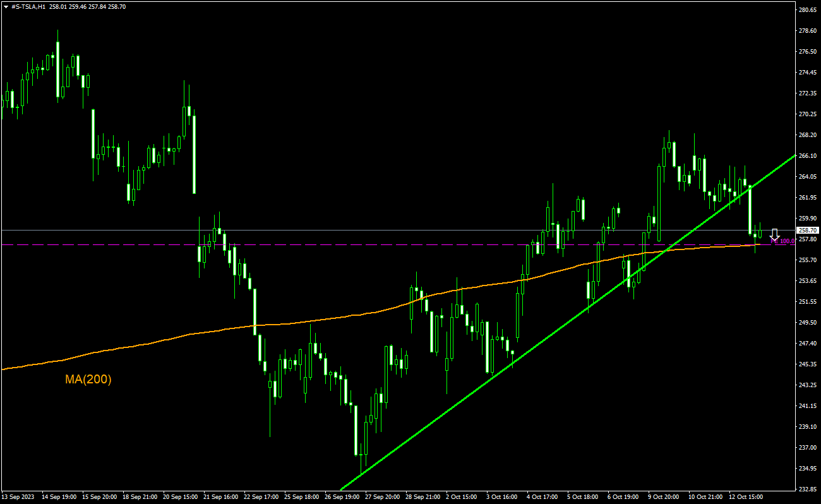Click the #S-TSLA,H1 symbol title

click(x=28, y=6)
